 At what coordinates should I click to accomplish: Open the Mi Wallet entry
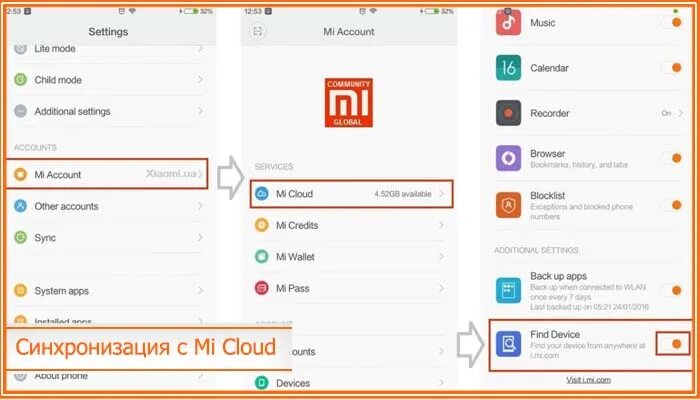pyautogui.click(x=349, y=257)
